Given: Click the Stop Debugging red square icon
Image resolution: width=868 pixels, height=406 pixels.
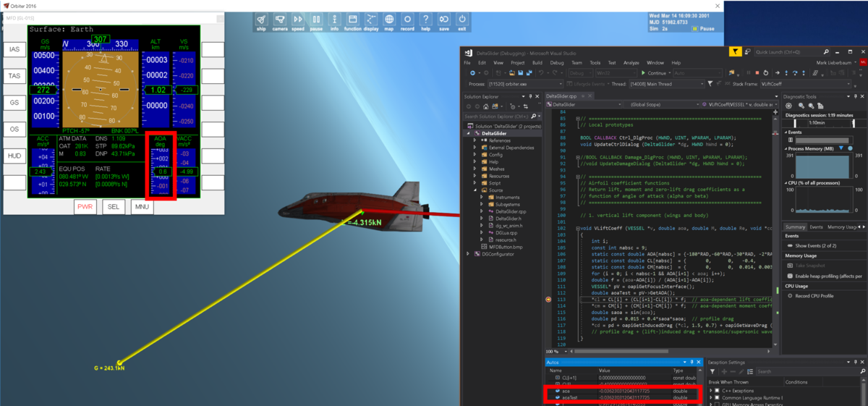Looking at the screenshot, I should click(757, 73).
